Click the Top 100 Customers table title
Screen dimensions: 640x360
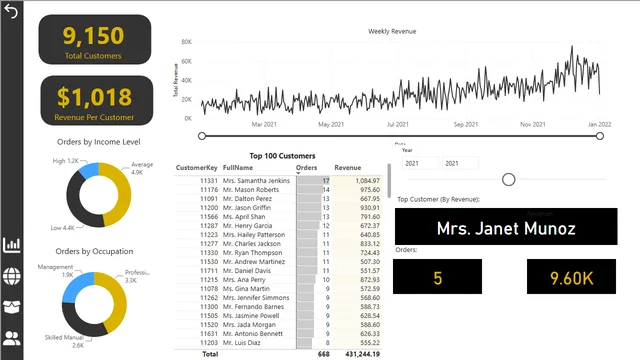point(282,156)
